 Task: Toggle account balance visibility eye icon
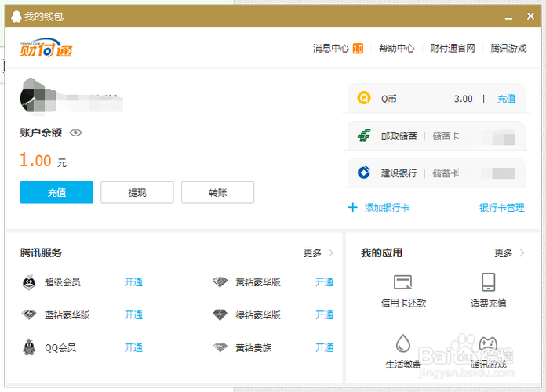[75, 132]
